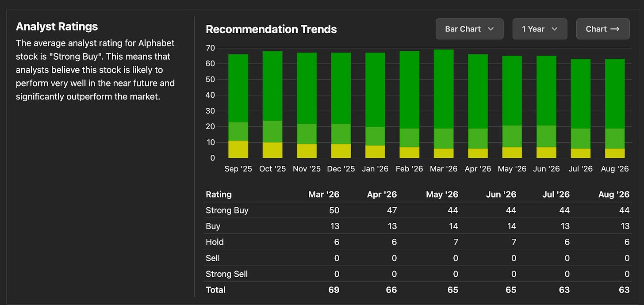Click the Strong Buy row label
Viewport: 644px width, 305px height.
(x=227, y=210)
